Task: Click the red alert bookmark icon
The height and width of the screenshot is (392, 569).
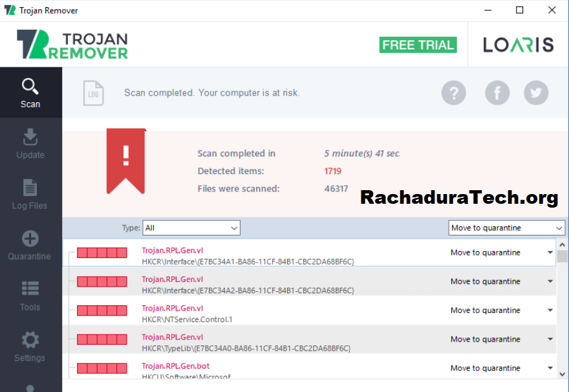Action: [x=126, y=161]
